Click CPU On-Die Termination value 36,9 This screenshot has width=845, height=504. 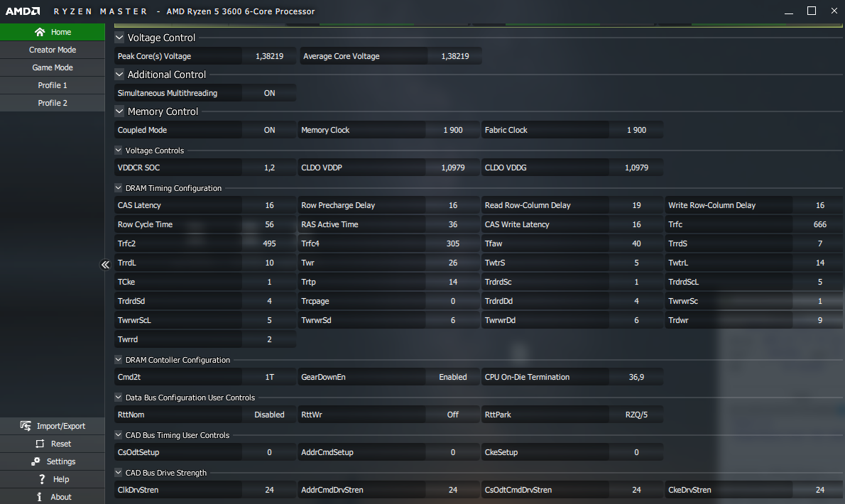pos(636,377)
